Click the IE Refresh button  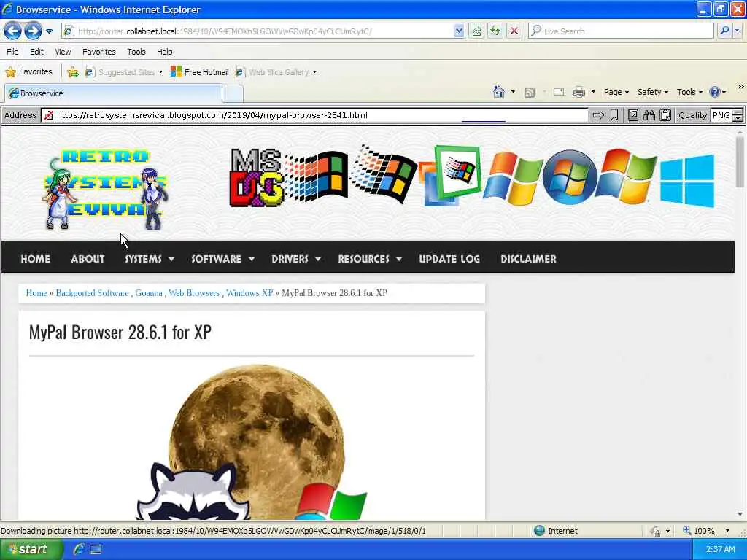tap(495, 31)
